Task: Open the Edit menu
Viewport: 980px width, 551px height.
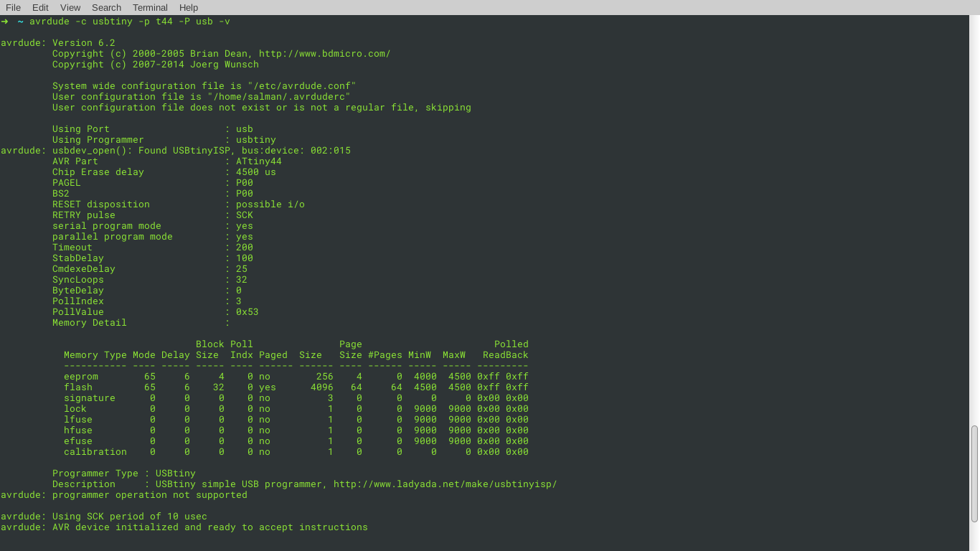Action: pyautogui.click(x=40, y=7)
